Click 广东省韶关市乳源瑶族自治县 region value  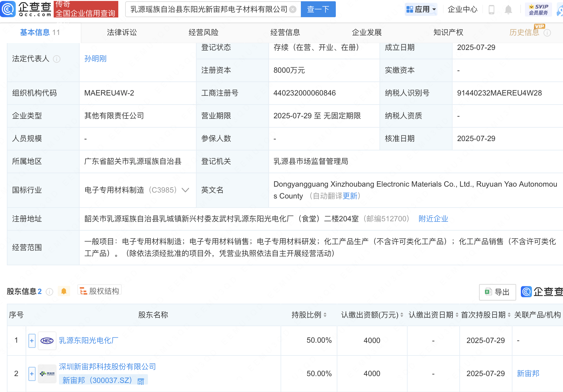(133, 161)
